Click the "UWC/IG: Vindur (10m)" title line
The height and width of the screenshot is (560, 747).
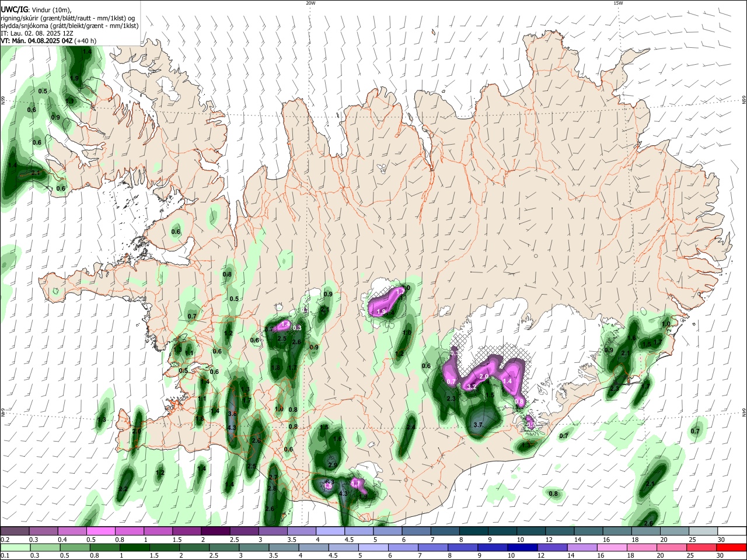coord(35,9)
